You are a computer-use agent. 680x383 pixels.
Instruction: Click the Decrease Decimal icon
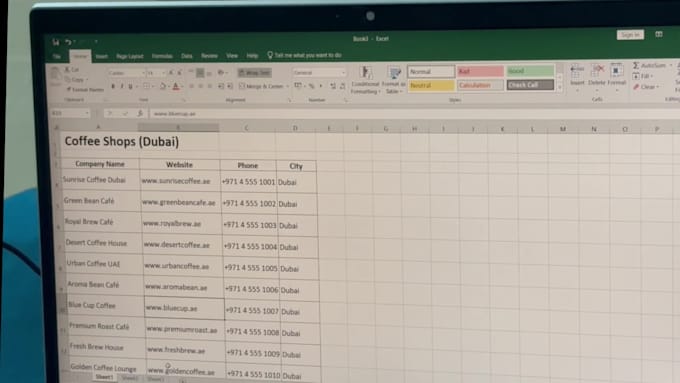click(x=342, y=86)
